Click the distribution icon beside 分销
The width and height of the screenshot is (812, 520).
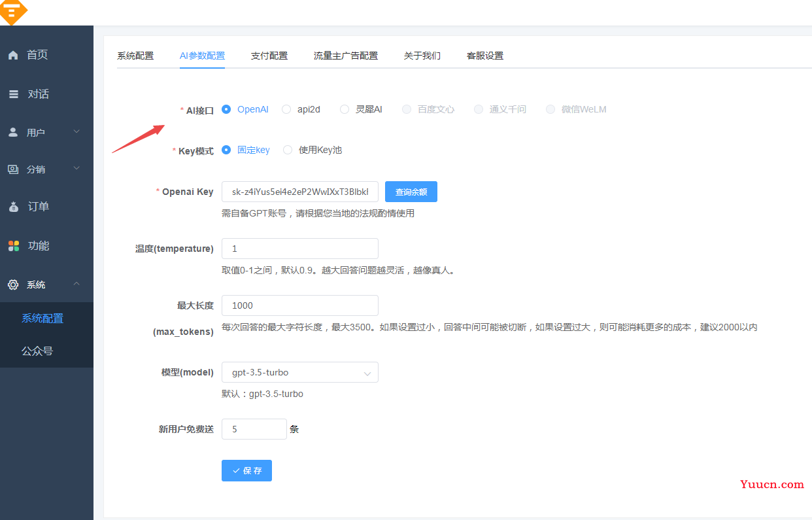click(13, 169)
